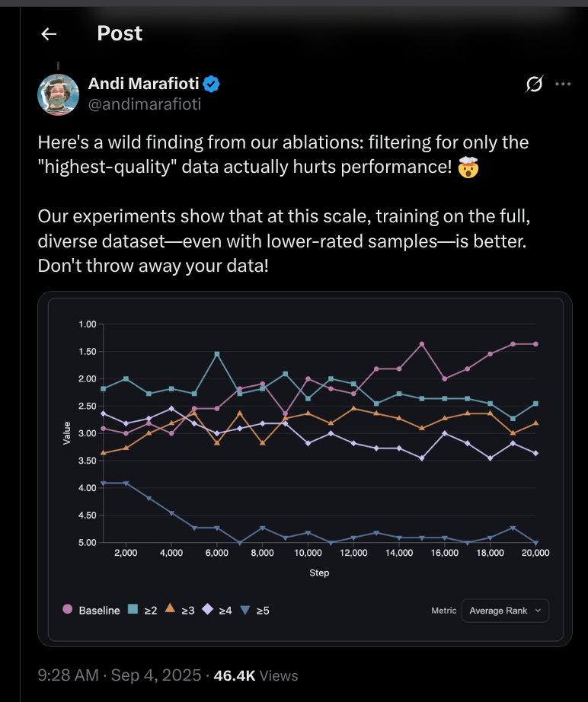Toggle the ≥2 series legend entry

pyautogui.click(x=142, y=610)
